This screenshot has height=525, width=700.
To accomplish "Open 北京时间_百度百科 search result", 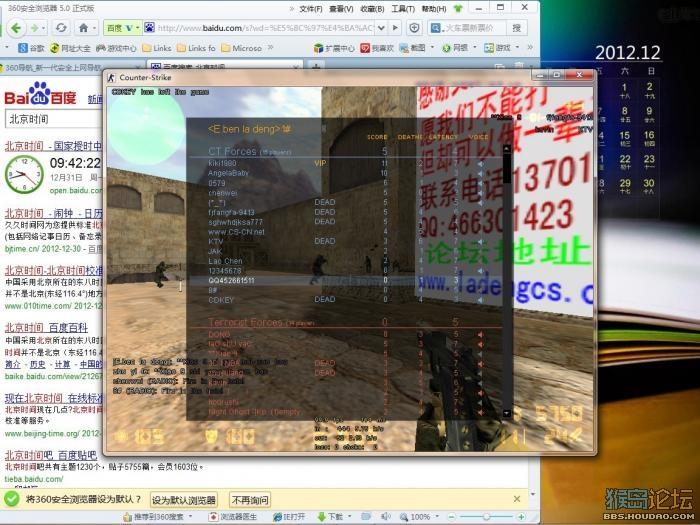I will tap(46, 328).
